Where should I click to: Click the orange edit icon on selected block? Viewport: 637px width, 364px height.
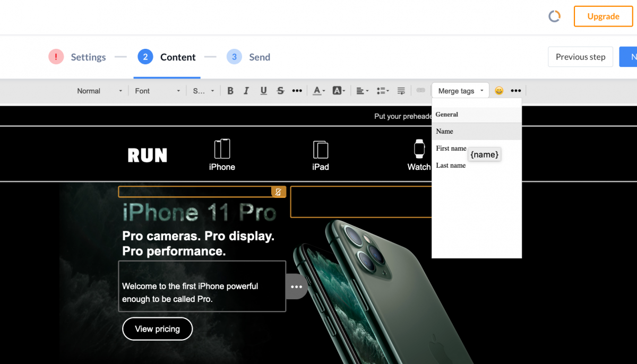pos(278,192)
